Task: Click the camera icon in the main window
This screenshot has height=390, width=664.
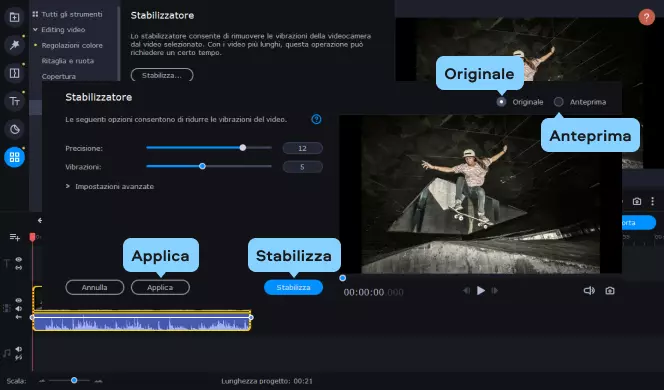Action: [x=636, y=202]
